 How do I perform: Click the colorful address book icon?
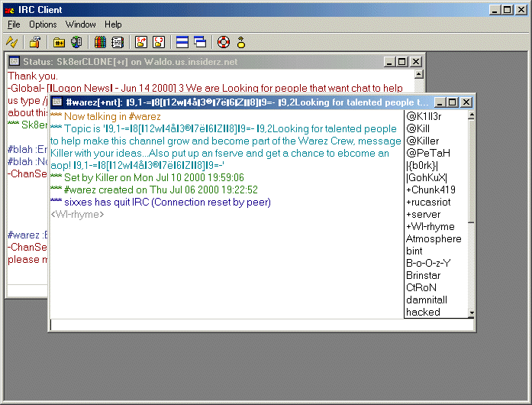pyautogui.click(x=100, y=42)
